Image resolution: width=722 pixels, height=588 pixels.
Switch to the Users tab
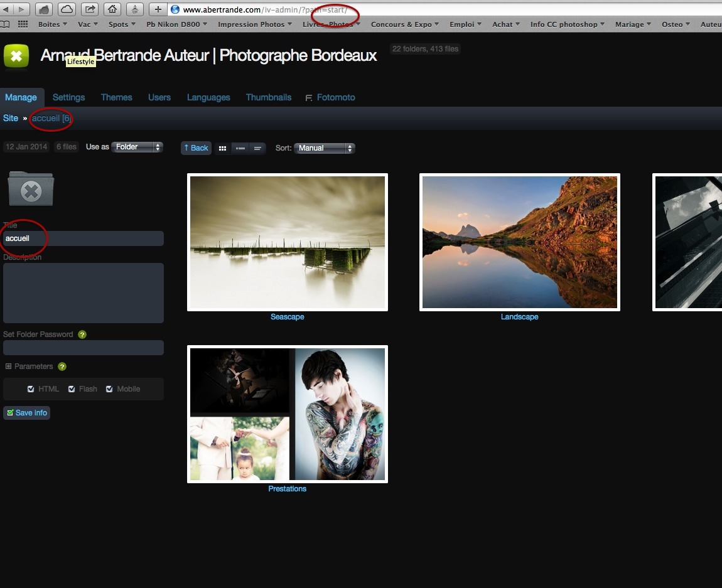(x=159, y=97)
